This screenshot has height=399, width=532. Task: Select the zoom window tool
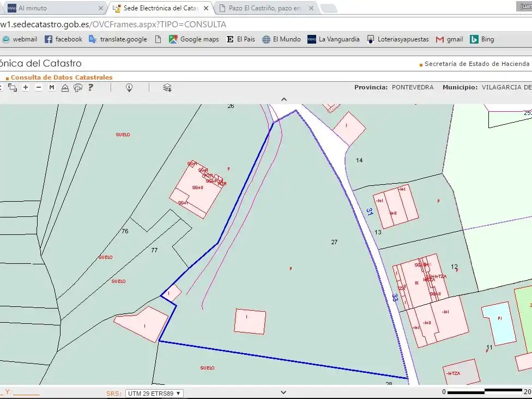point(12,88)
